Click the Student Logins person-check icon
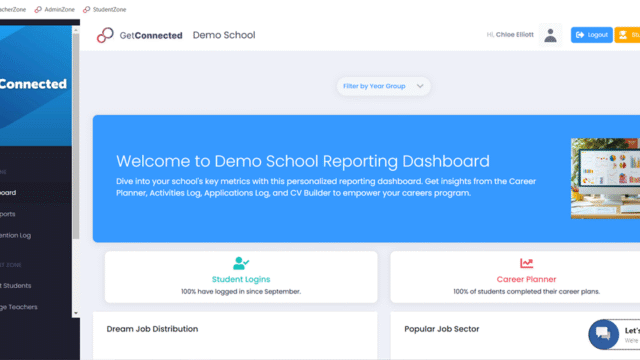Image resolution: width=640 pixels, height=360 pixels. (x=241, y=263)
